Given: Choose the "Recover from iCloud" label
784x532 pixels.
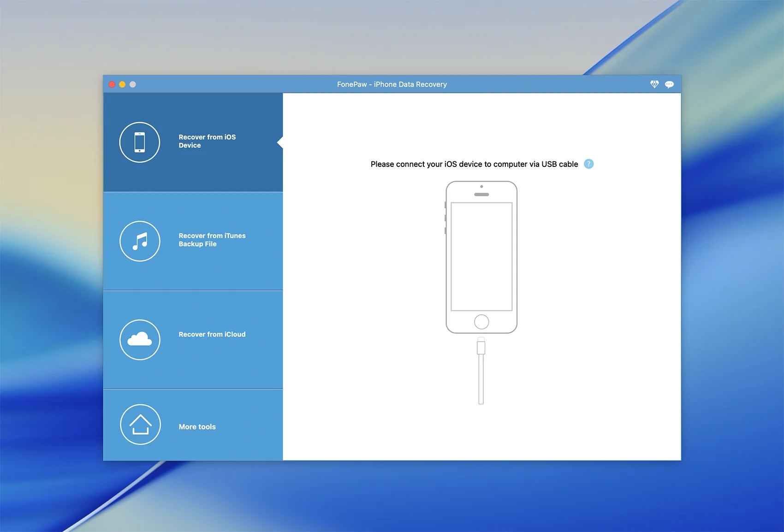Looking at the screenshot, I should [212, 334].
